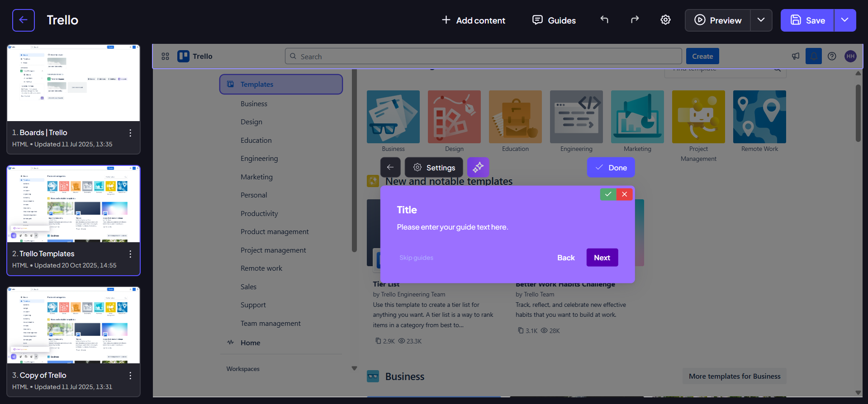868x404 pixels.
Task: Expand the Preview dropdown arrow
Action: 761,20
